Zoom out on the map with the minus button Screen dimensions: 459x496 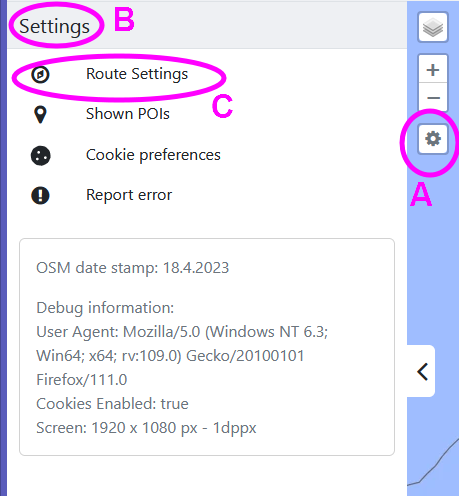pyautogui.click(x=433, y=98)
